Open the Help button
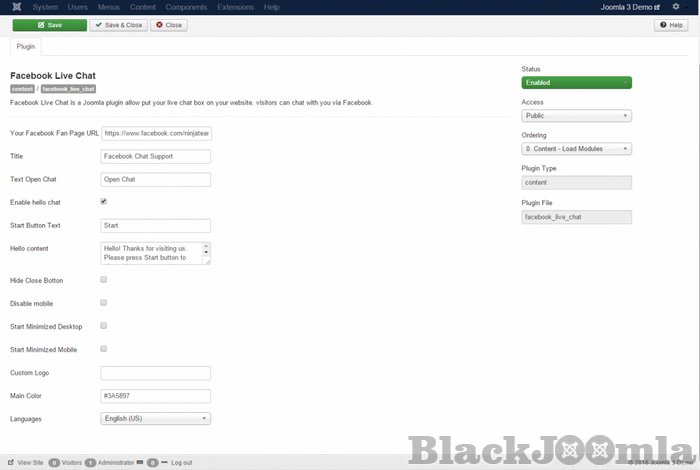 point(669,25)
